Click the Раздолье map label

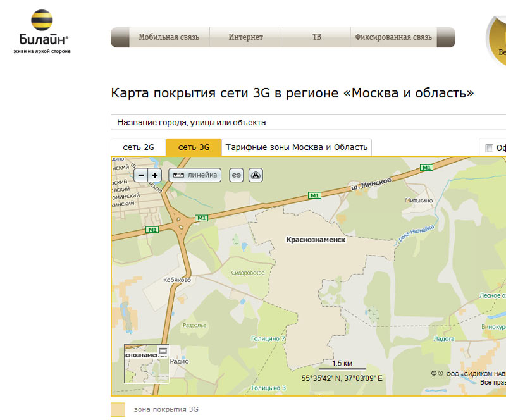[195, 325]
